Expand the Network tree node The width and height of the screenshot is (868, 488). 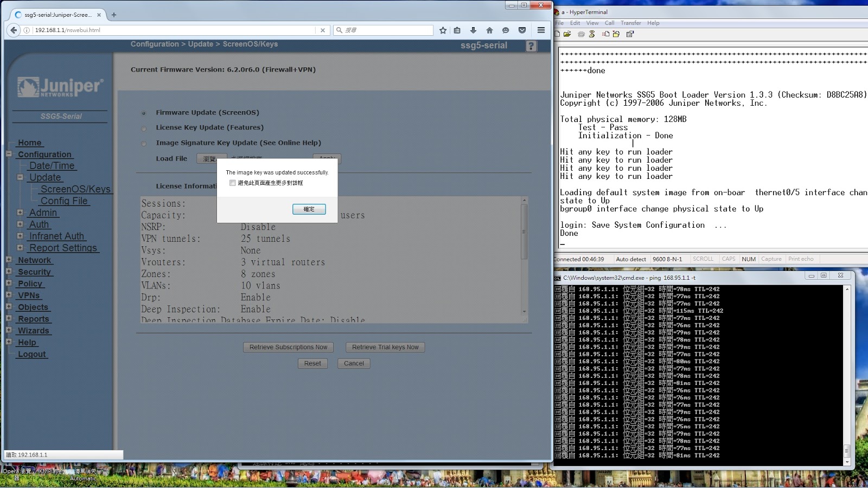[x=9, y=260]
